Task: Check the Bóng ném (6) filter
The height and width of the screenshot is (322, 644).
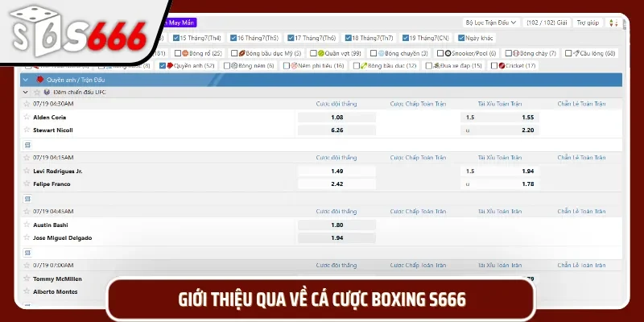Action: coord(227,65)
